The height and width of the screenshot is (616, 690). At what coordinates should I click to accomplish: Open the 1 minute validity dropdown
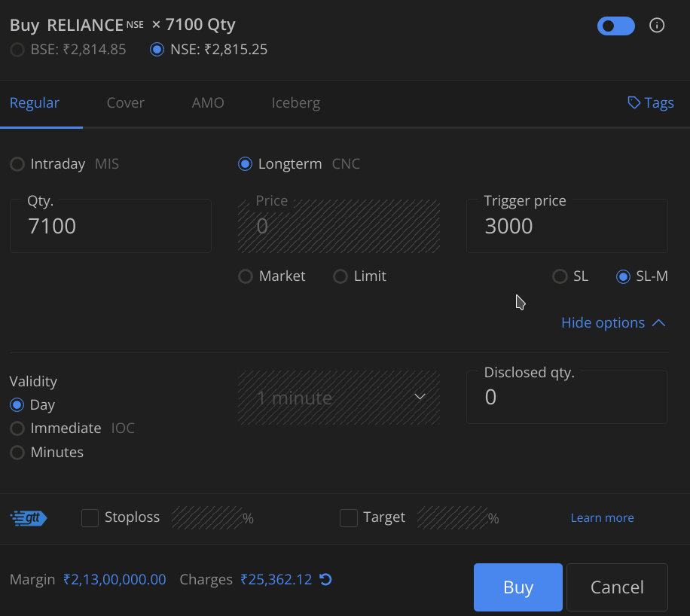click(x=339, y=397)
